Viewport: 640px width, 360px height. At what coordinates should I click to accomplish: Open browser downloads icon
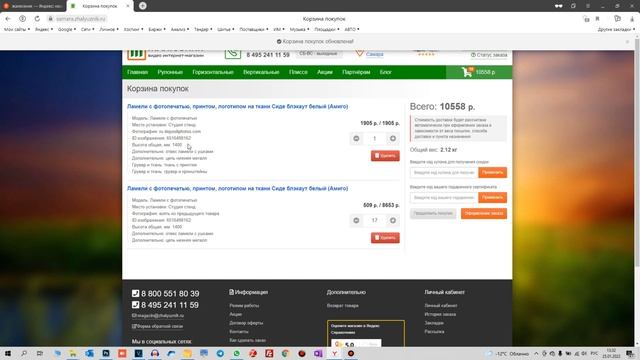point(632,19)
